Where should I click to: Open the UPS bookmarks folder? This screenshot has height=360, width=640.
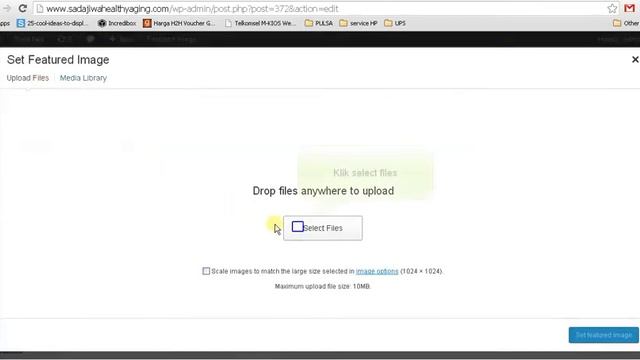coord(395,23)
